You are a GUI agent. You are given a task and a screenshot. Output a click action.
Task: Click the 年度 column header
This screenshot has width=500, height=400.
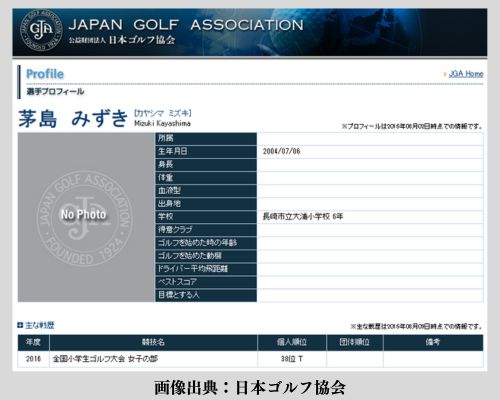(33, 342)
